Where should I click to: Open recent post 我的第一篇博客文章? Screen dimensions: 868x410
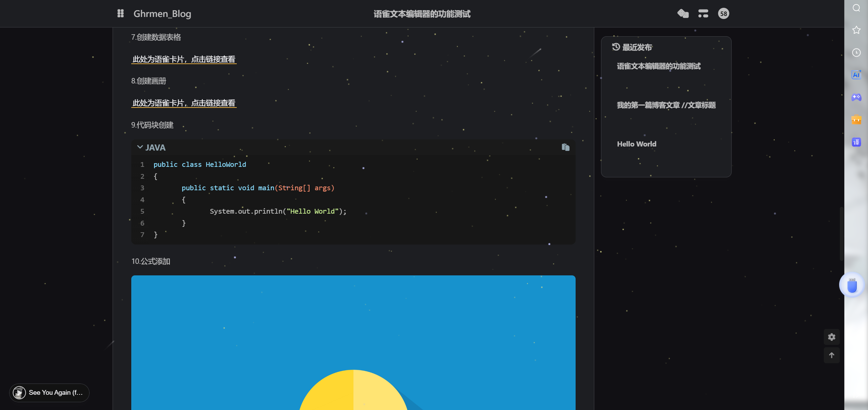pyautogui.click(x=666, y=105)
